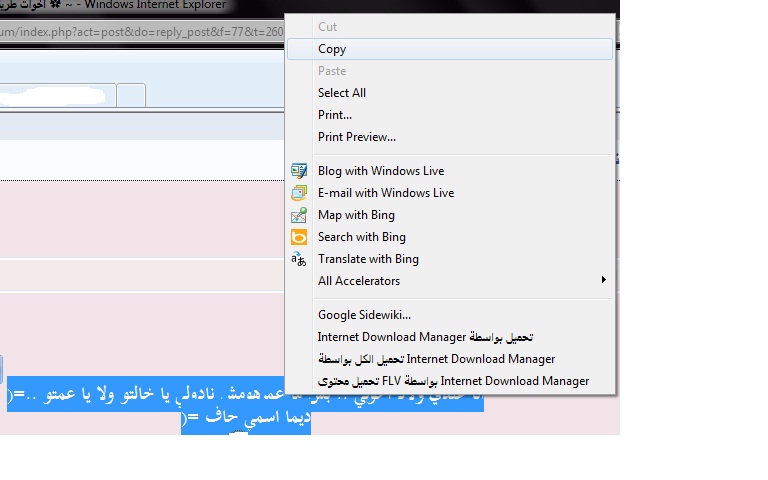This screenshot has width=768, height=480.
Task: Open Print Preview... from the context menu
Action: pyautogui.click(x=357, y=137)
